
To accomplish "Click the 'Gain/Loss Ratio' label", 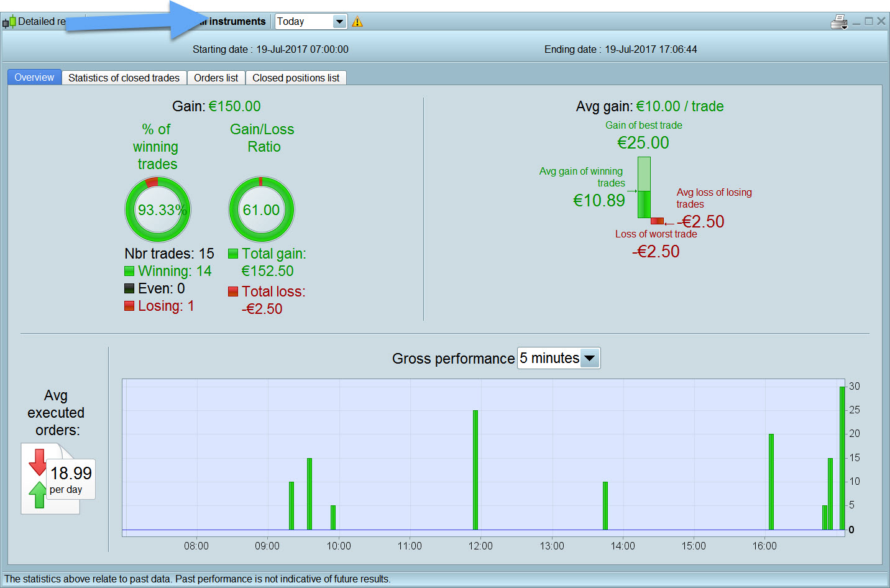I will click(262, 138).
